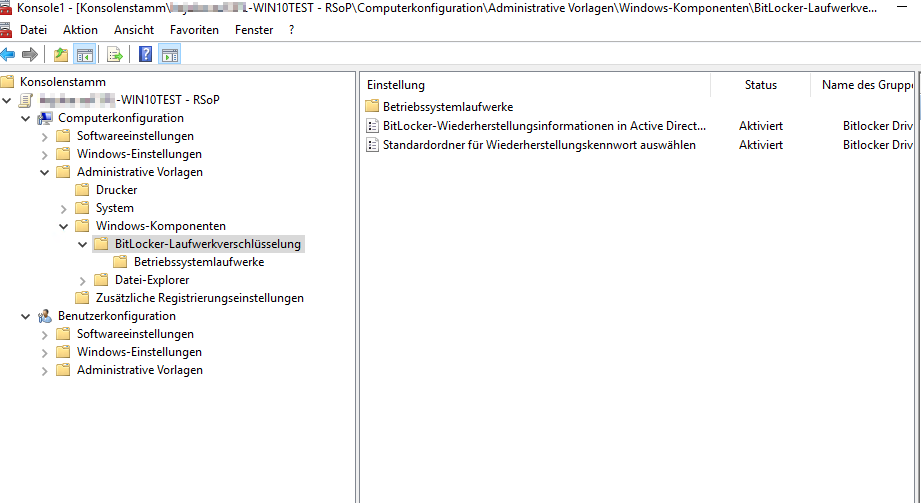Open the ? help menu
Viewport: 921px width, 503px height.
pyautogui.click(x=291, y=30)
